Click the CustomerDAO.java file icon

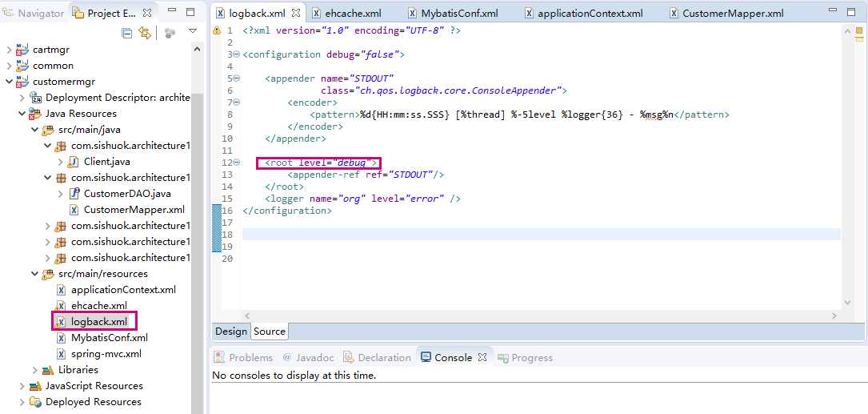[74, 194]
